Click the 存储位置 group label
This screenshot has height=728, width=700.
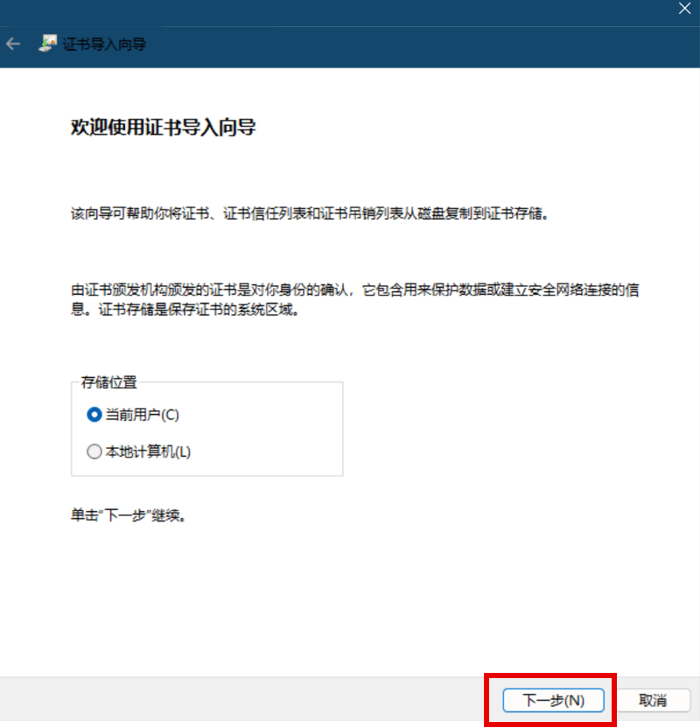tap(108, 382)
